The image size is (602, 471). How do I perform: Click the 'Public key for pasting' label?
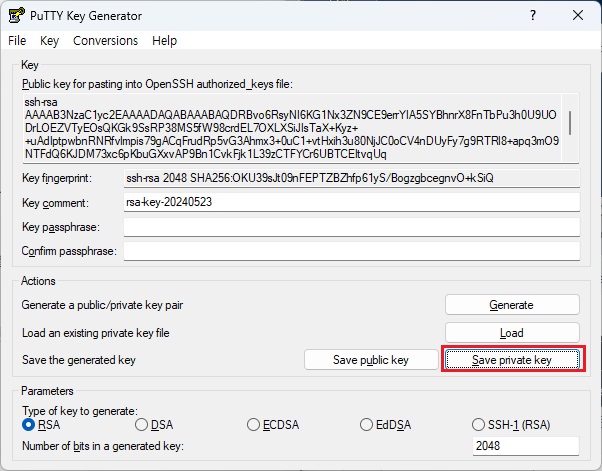(x=157, y=84)
